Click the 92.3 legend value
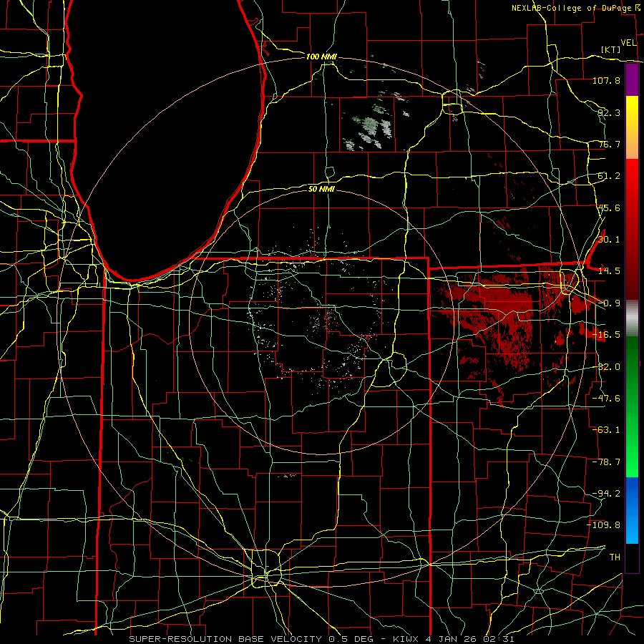 point(609,112)
